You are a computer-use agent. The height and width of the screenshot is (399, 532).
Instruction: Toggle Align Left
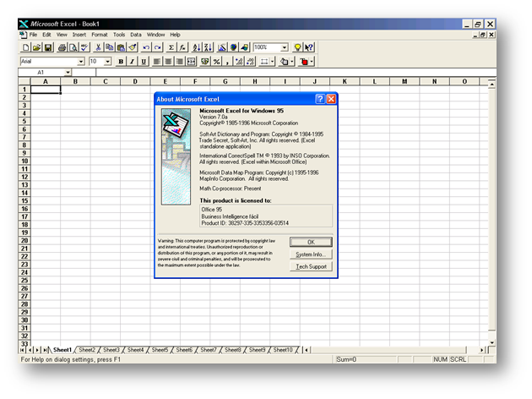[x=156, y=62]
